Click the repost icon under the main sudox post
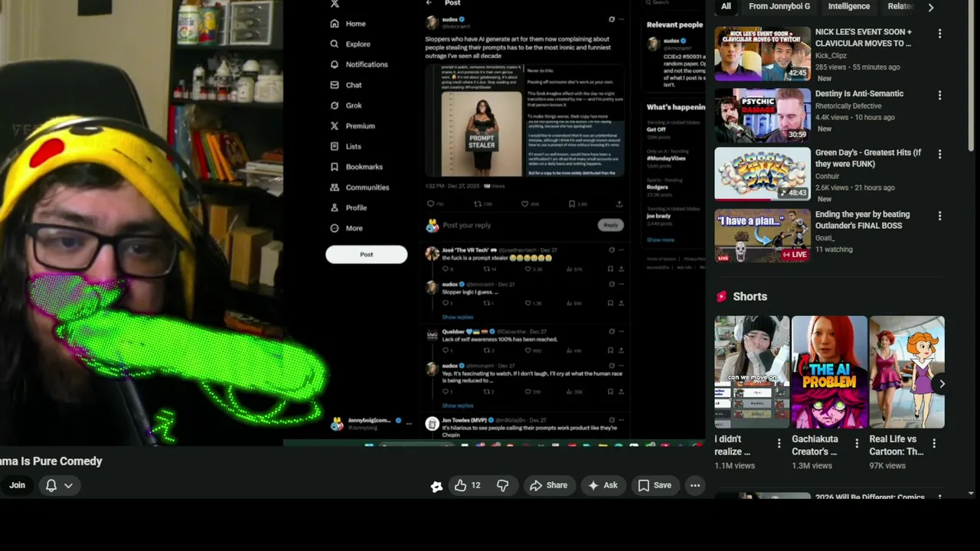980x551 pixels. pyautogui.click(x=478, y=204)
